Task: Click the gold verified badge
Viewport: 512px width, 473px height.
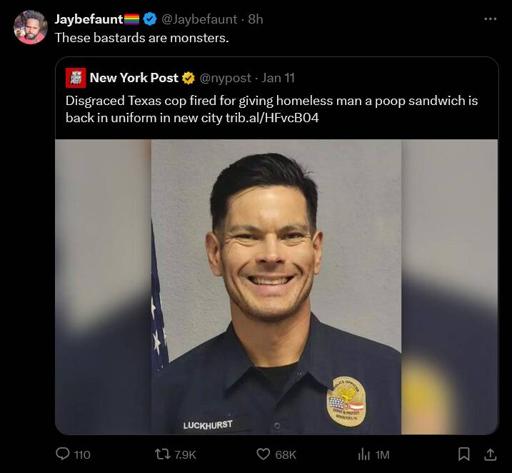Action: (x=188, y=78)
